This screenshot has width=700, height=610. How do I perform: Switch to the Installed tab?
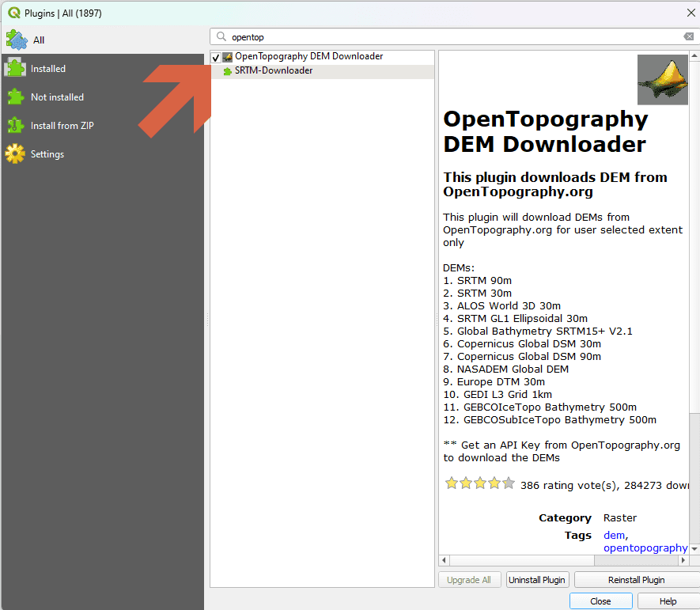click(x=103, y=68)
